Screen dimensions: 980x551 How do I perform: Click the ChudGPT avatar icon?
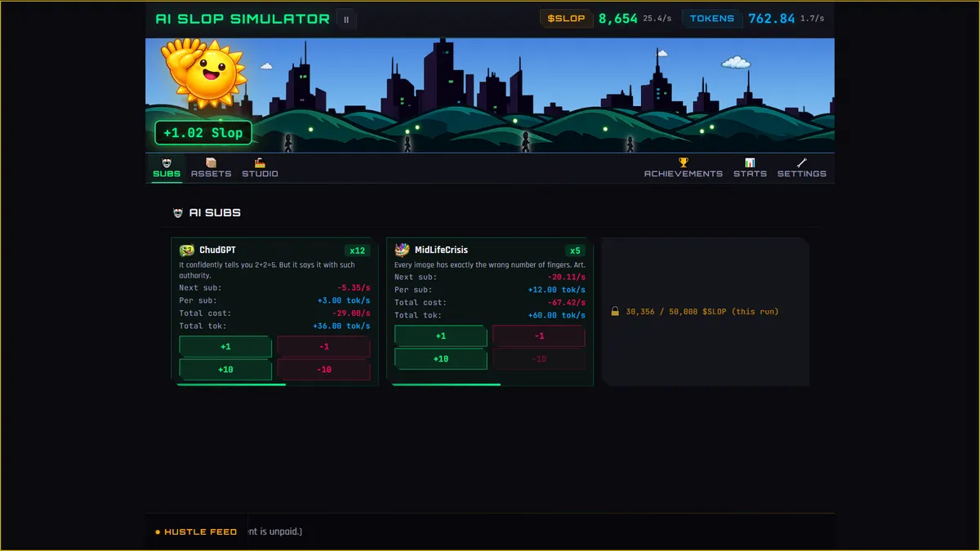pyautogui.click(x=187, y=250)
